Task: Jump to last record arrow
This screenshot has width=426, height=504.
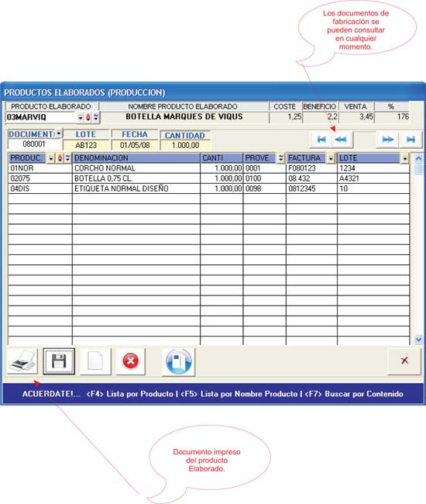Action: click(411, 140)
